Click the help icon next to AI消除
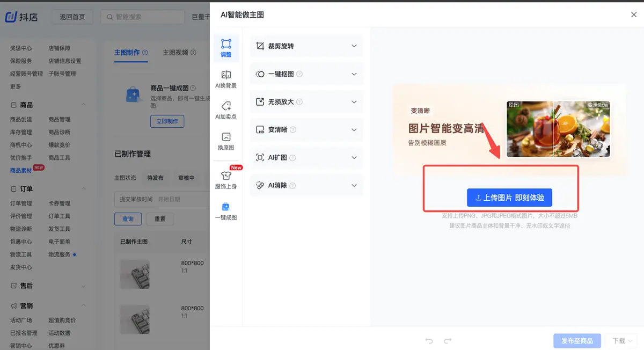 pyautogui.click(x=292, y=186)
